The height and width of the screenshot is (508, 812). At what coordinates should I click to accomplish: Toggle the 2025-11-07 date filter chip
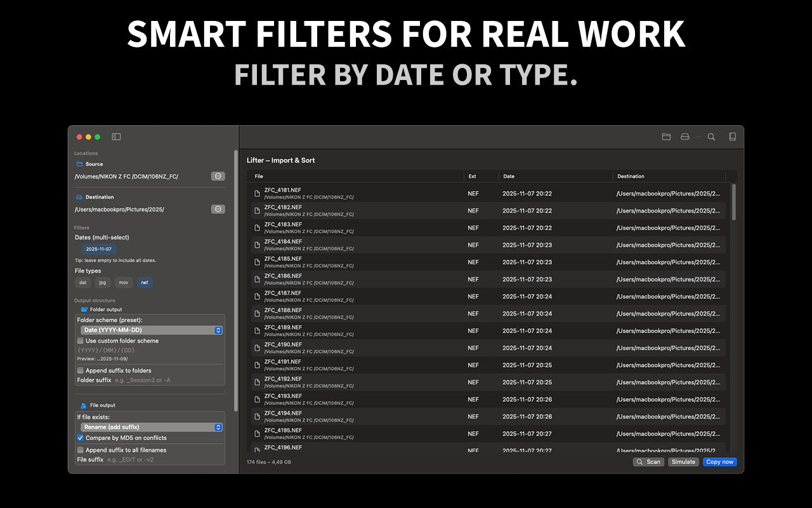click(98, 249)
